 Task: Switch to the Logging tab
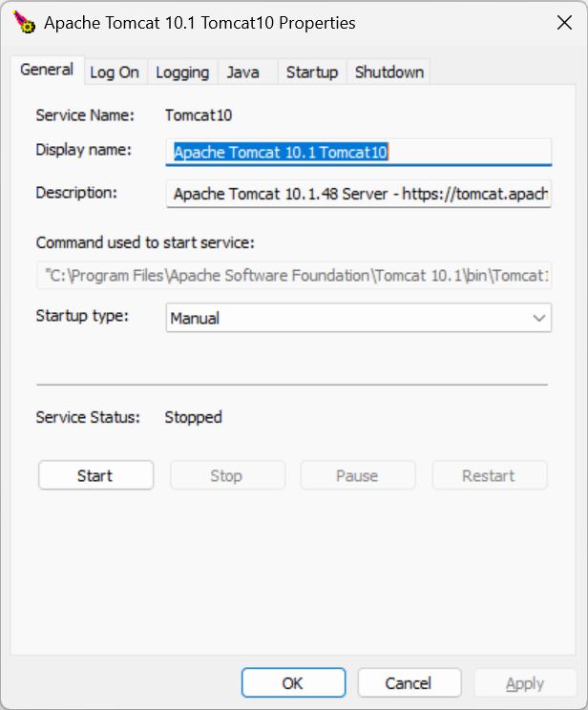182,73
